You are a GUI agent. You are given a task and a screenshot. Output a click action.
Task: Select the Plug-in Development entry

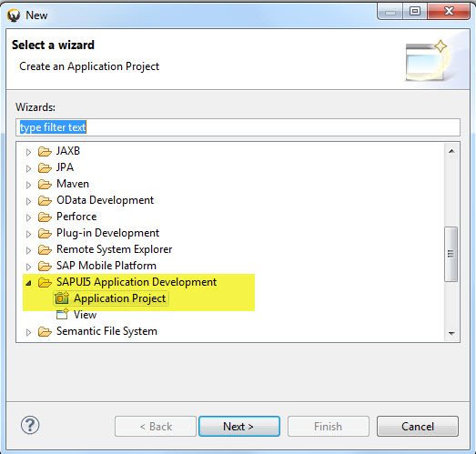click(107, 233)
